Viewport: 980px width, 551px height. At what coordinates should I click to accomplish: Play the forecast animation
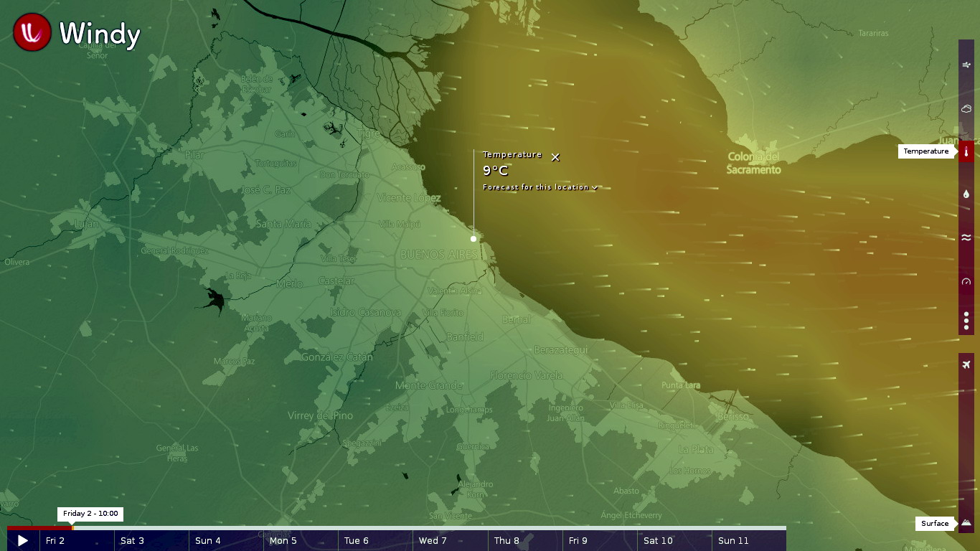point(23,541)
